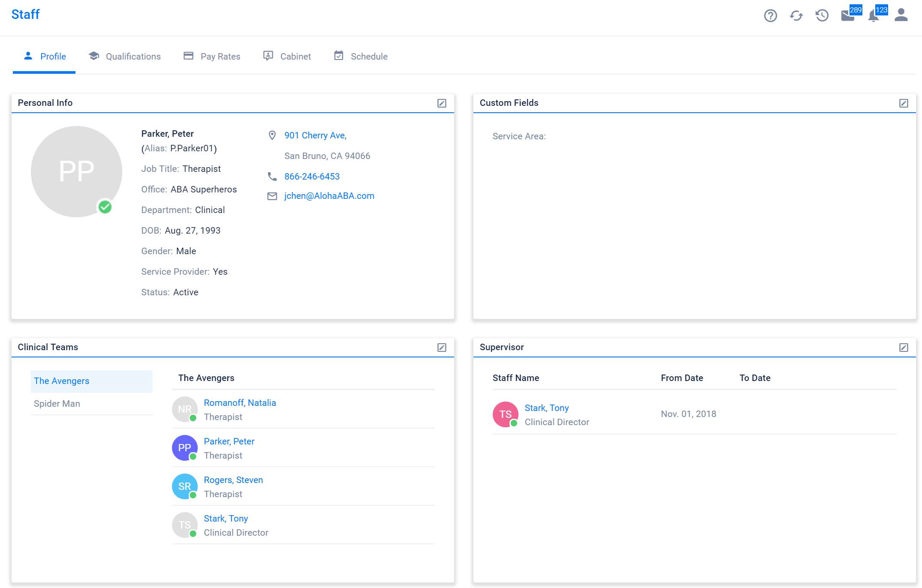Open Romanoff, Natalia staff link
Viewport: 922px width, 588px height.
[x=240, y=403]
